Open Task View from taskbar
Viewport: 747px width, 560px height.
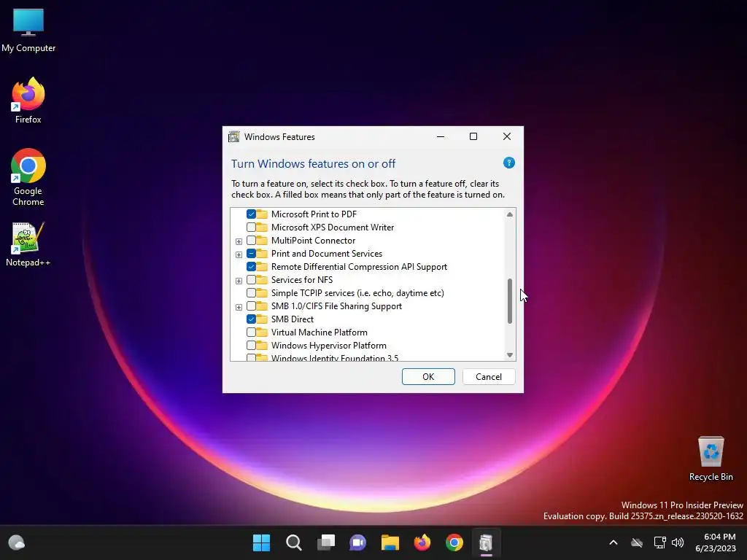pos(326,542)
